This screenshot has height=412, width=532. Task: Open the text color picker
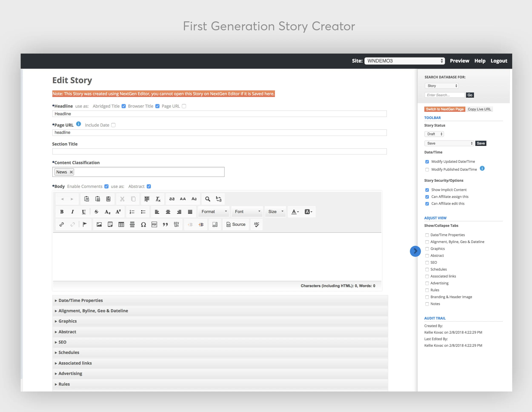(295, 212)
